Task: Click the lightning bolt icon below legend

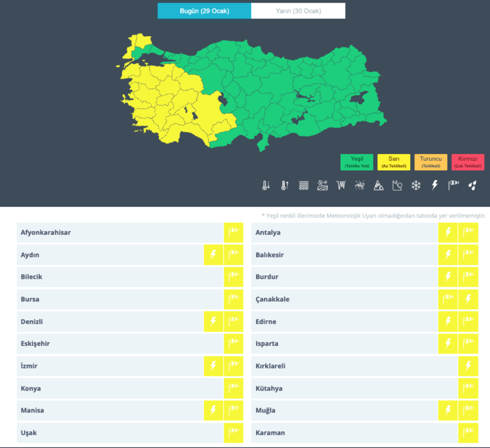Action: pyautogui.click(x=435, y=185)
